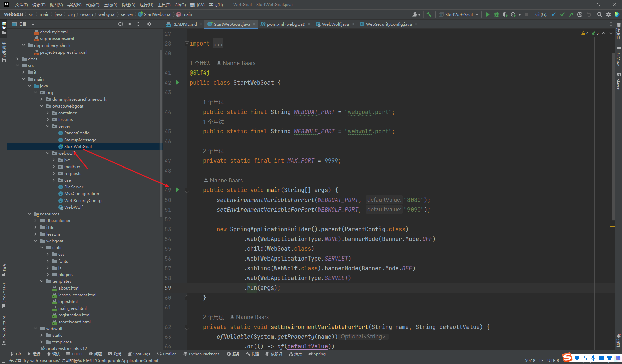Open the Git tool window at bottom

(x=16, y=354)
